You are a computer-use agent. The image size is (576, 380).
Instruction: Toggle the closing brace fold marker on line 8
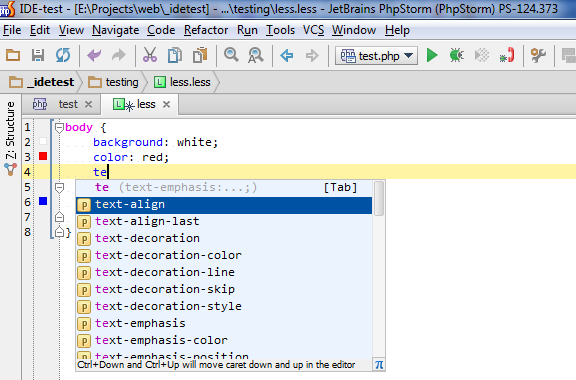coord(59,232)
